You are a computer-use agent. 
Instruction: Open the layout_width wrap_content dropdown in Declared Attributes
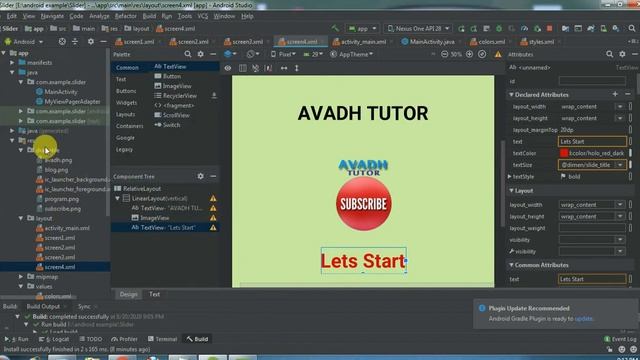coord(620,107)
